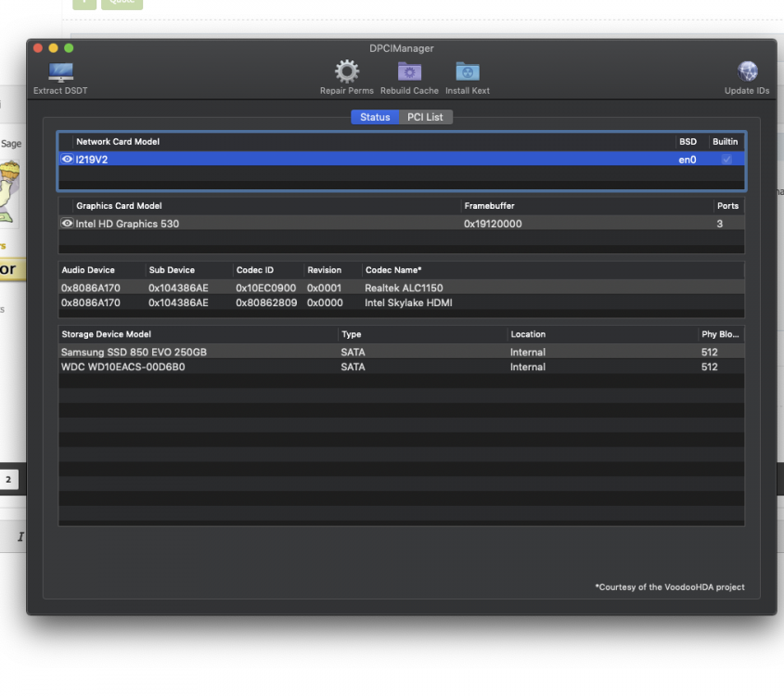
Task: Select the Intel Skylake HDMI row
Action: point(402,303)
